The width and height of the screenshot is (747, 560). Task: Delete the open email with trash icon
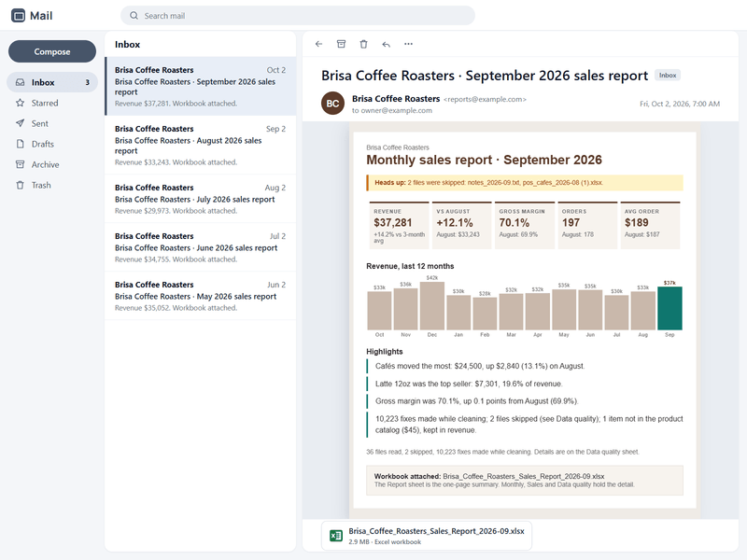click(x=363, y=44)
